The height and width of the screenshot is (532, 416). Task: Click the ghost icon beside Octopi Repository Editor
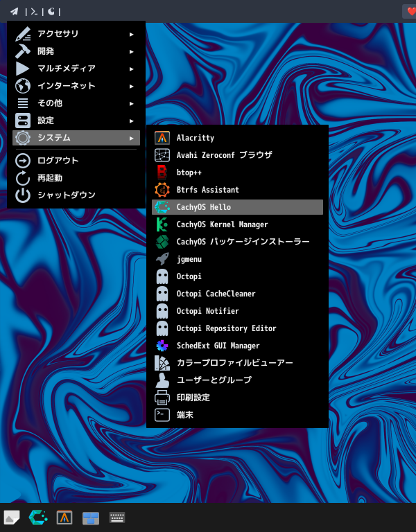[162, 328]
